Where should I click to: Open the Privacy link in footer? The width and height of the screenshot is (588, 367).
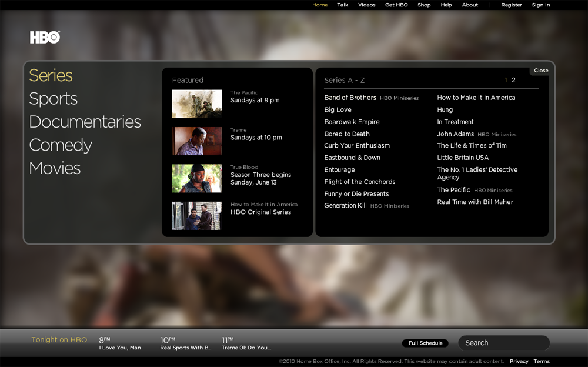(x=519, y=361)
